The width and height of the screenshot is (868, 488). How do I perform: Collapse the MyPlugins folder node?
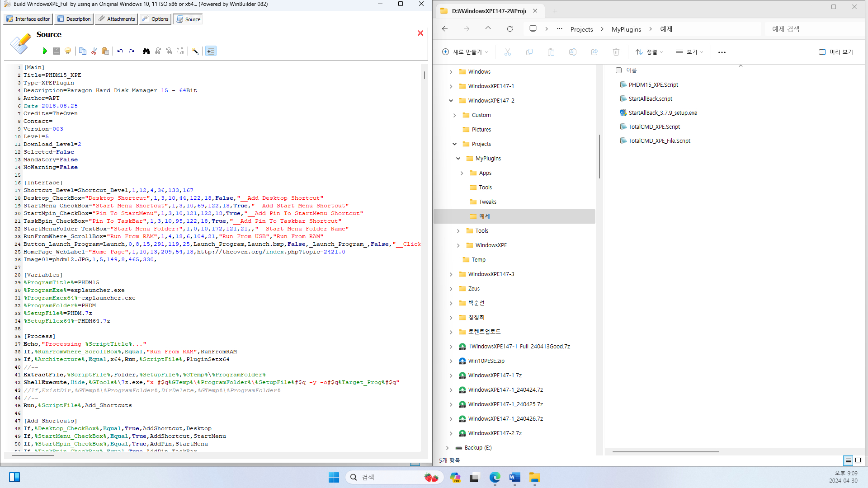458,159
